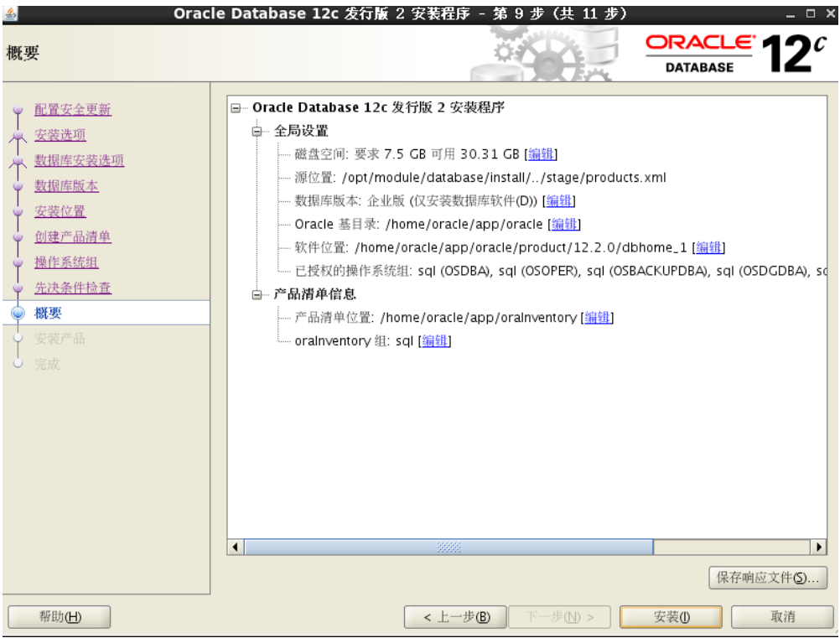
Task: Close the installer window
Action: [x=830, y=14]
